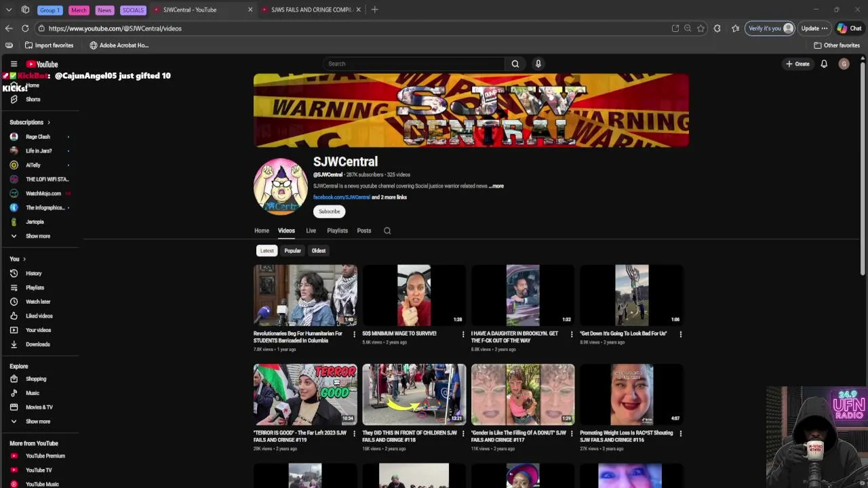Open options for Get Down video
Image resolution: width=868 pixels, height=488 pixels.
coord(681,334)
